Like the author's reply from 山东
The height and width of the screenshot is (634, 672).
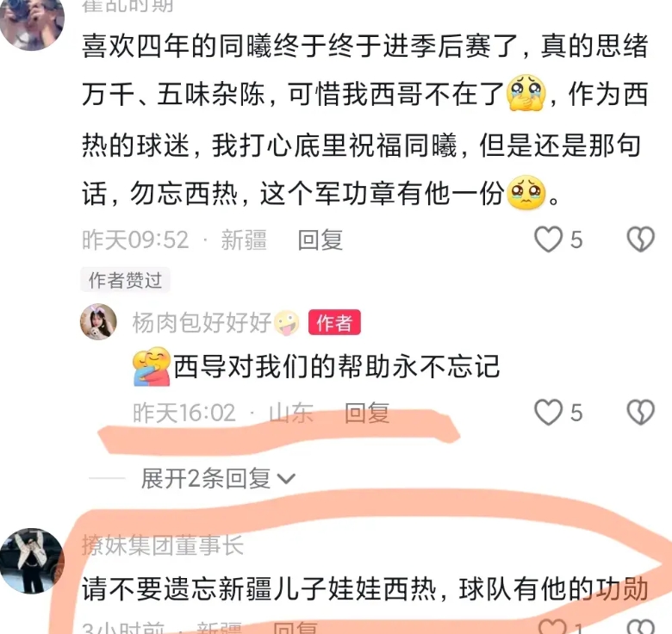(x=548, y=412)
